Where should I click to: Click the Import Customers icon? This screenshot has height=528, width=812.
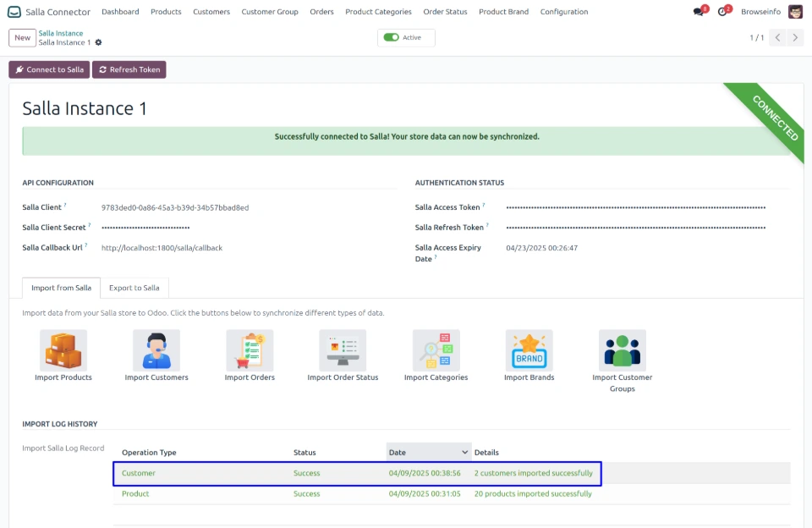156,350
